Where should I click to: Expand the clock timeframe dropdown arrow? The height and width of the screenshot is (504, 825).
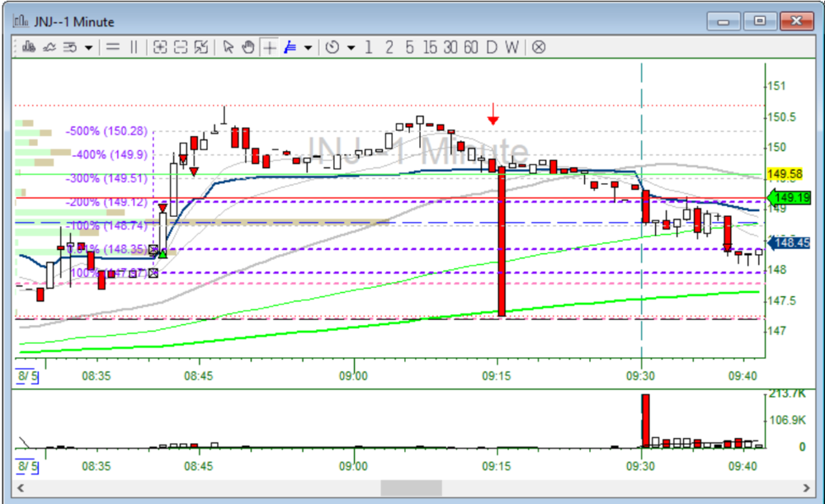coord(351,47)
